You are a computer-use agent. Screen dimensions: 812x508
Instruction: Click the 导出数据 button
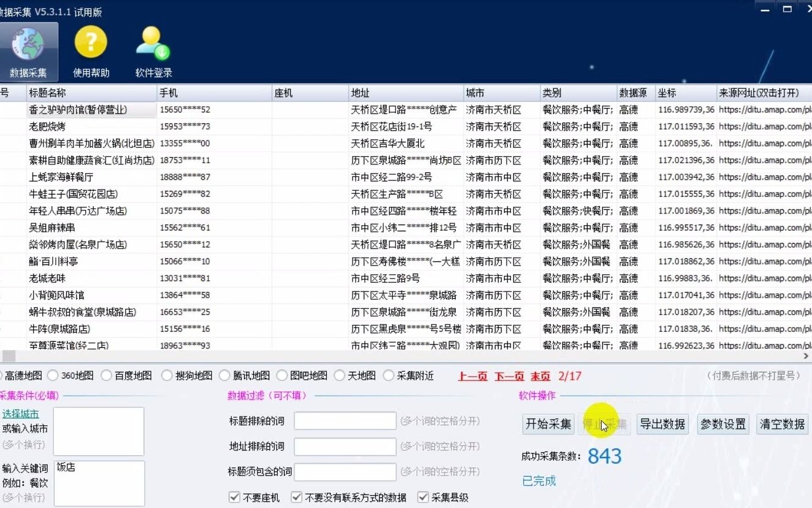pyautogui.click(x=662, y=424)
